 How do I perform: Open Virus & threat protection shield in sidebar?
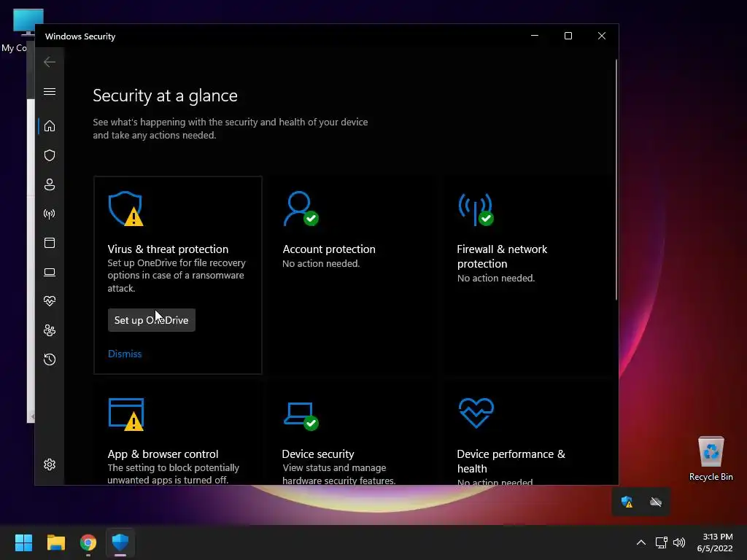coord(50,156)
